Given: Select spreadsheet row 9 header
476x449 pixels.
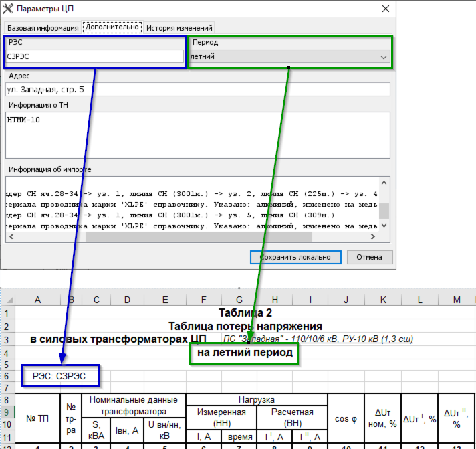Looking at the screenshot, I should click(7, 412).
